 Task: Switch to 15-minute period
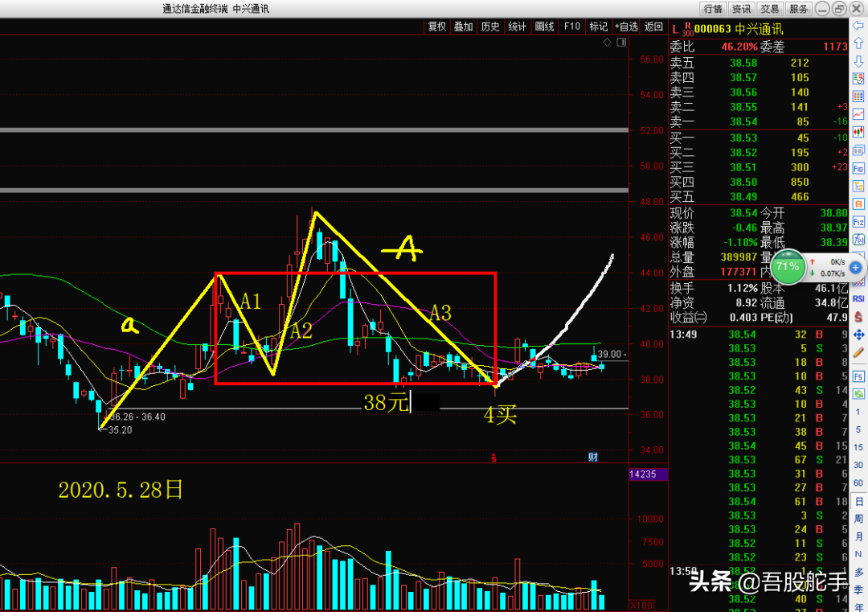point(858,447)
